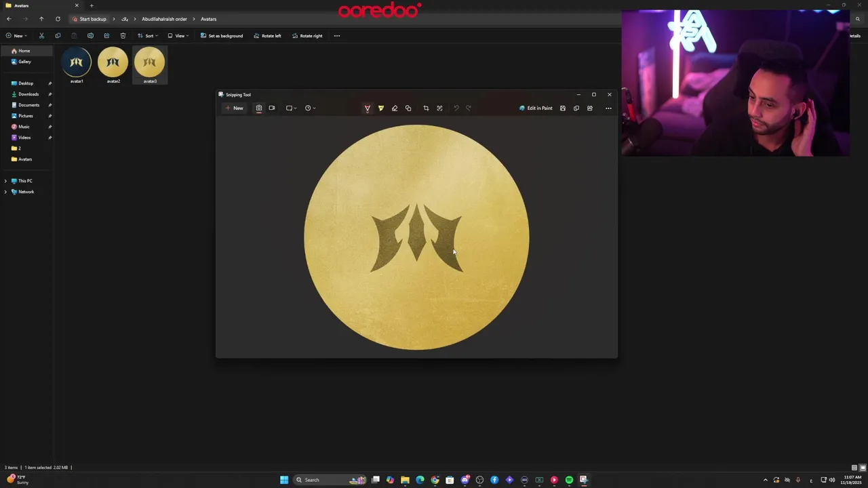The image size is (868, 488).
Task: Click Rotate left in Explorer toolbar
Action: coord(267,36)
